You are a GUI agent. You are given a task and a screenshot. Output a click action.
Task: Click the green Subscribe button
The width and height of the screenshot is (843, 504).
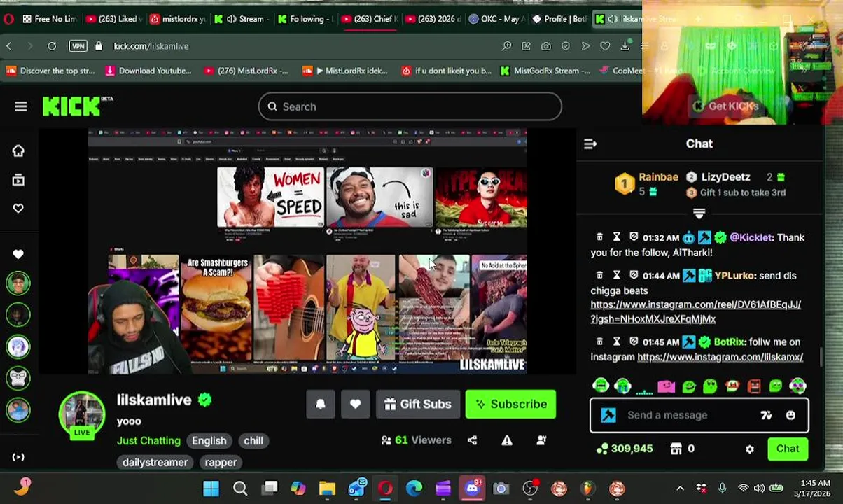[511, 404]
